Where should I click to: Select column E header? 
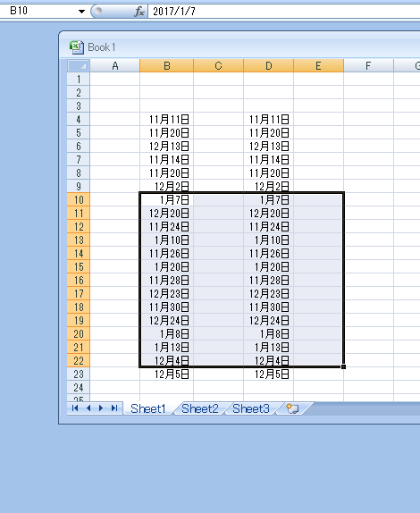(x=319, y=66)
